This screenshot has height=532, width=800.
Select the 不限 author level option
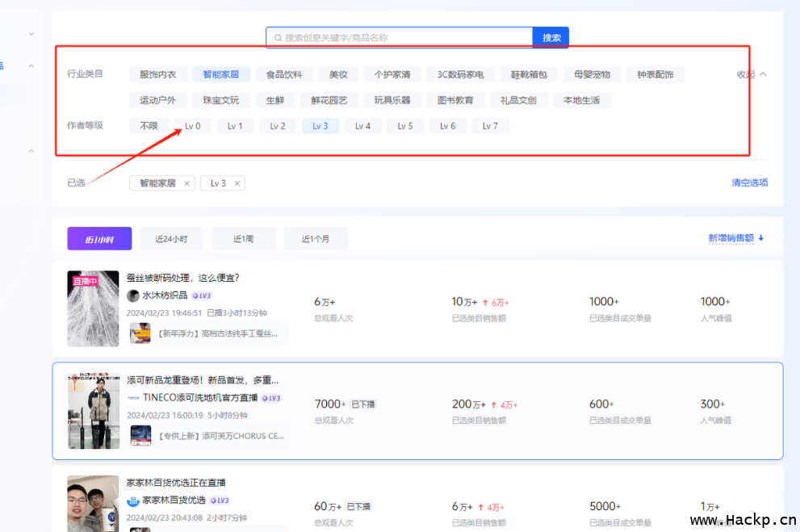pos(149,126)
